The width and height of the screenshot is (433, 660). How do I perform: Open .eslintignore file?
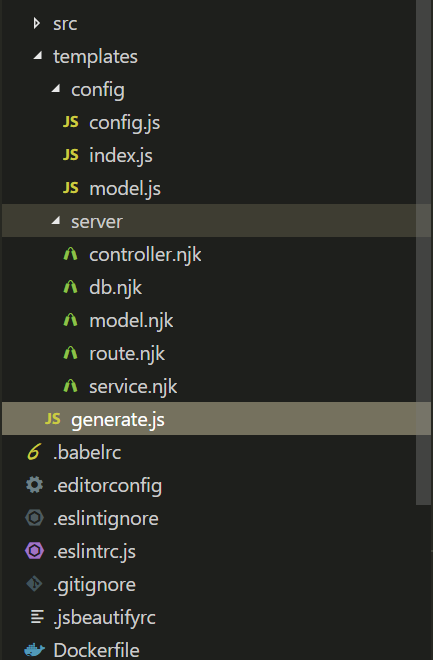pyautogui.click(x=106, y=519)
